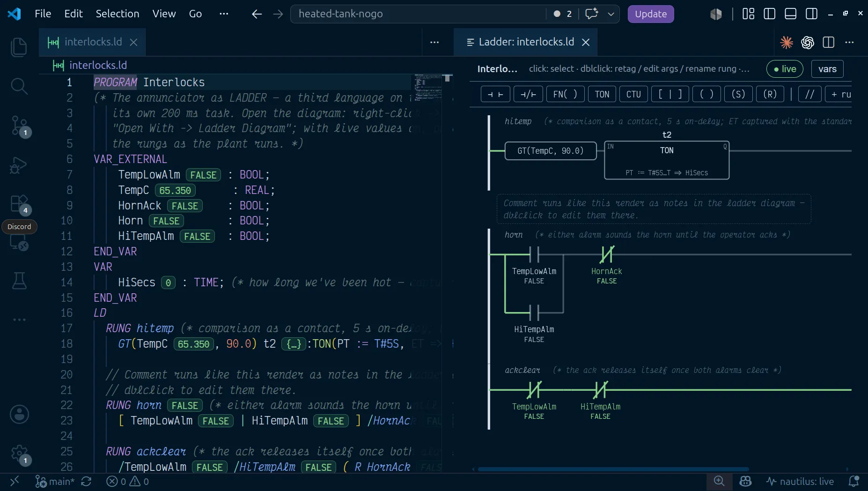The height and width of the screenshot is (491, 868).
Task: Click the Update button
Action: pyautogui.click(x=650, y=14)
